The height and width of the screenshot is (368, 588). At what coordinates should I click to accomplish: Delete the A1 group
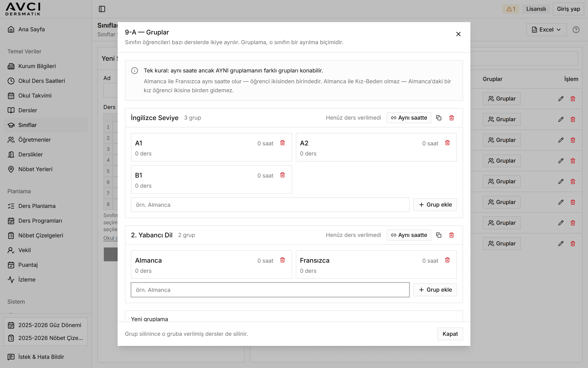click(282, 143)
